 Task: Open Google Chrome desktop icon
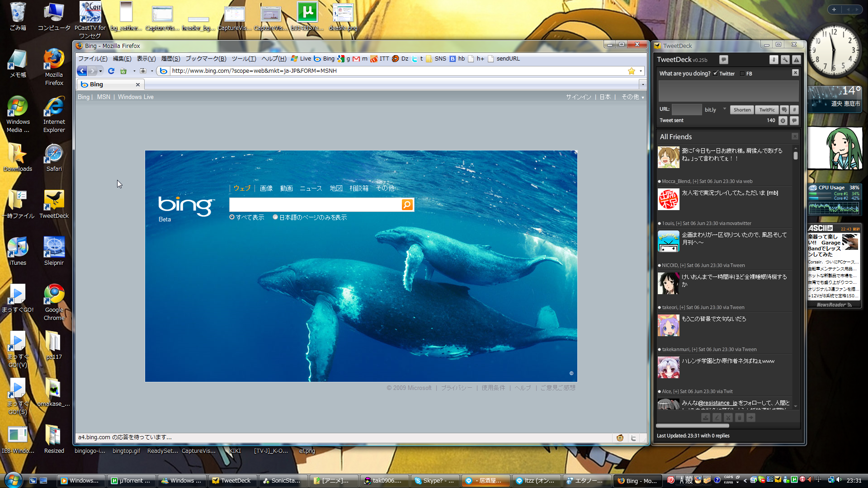pos(54,302)
